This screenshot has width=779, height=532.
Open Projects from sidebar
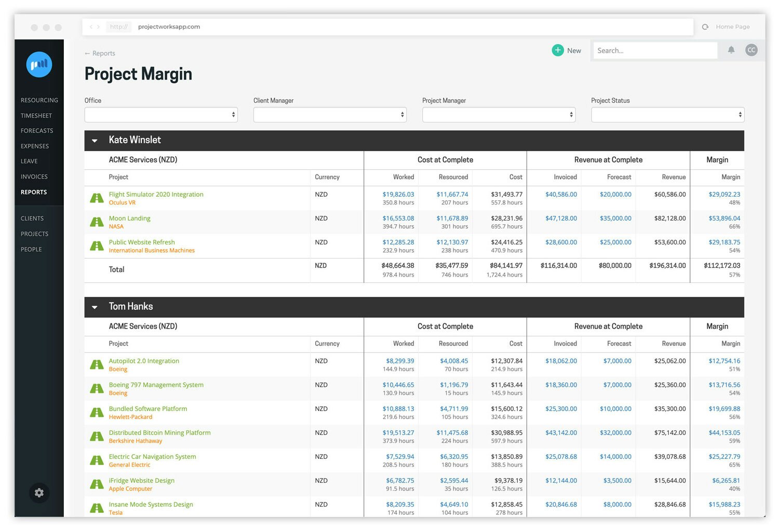(34, 234)
